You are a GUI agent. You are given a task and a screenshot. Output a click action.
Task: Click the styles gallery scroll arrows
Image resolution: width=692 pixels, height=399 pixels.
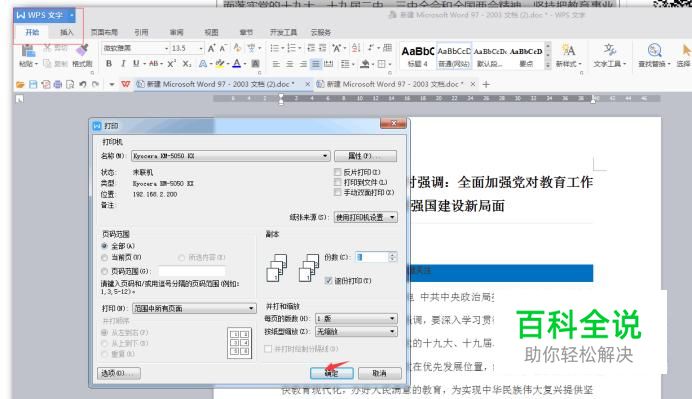548,56
